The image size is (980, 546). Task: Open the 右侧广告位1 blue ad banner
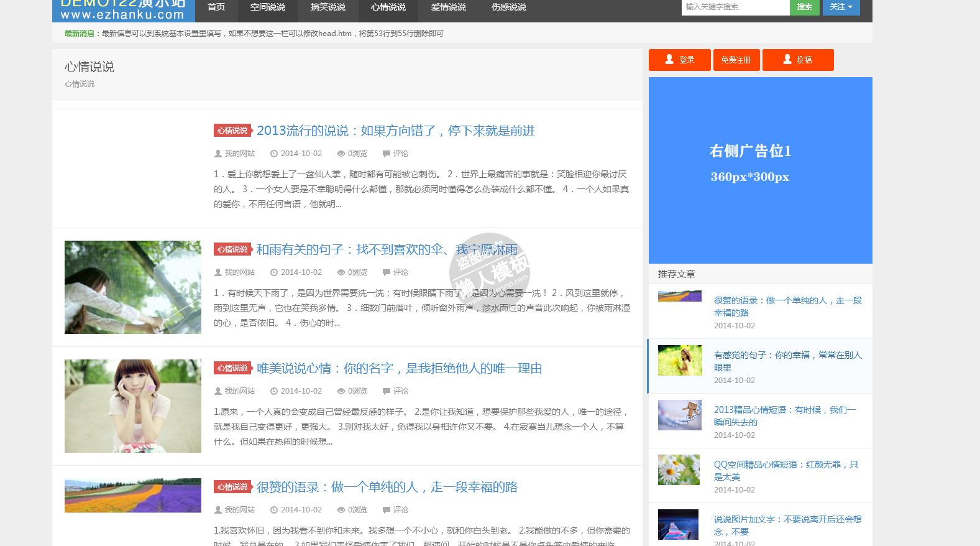[x=761, y=170]
